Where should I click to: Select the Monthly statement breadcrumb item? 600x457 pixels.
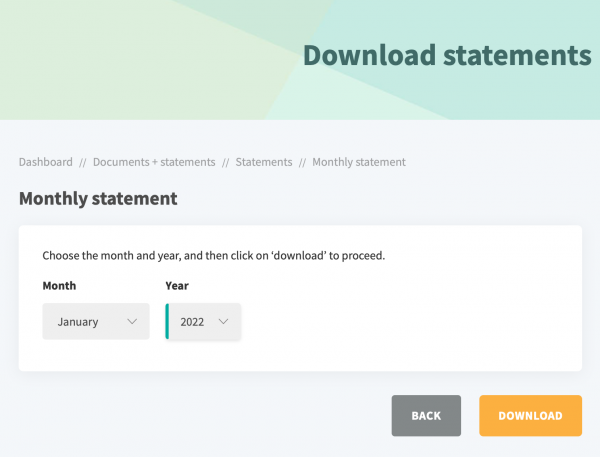point(359,162)
